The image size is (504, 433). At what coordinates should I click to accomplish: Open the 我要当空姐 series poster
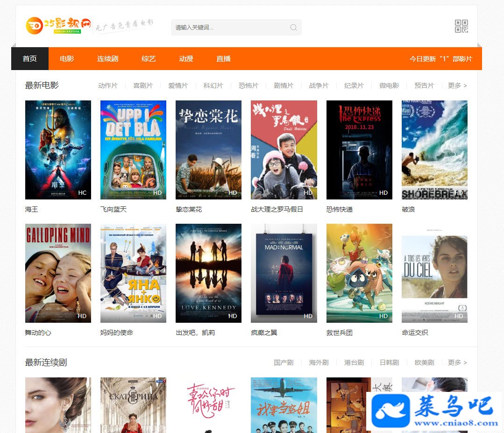coord(284,405)
